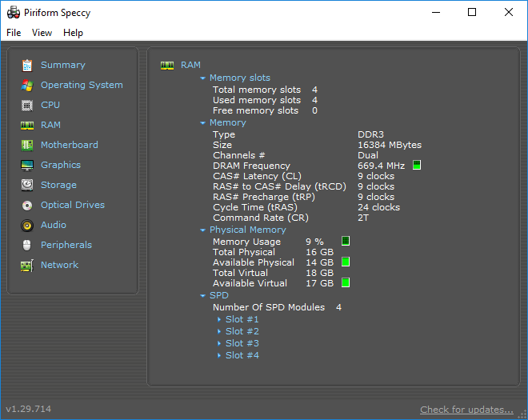Click the version v1.29.714 text
This screenshot has height=420, width=528.
29,409
